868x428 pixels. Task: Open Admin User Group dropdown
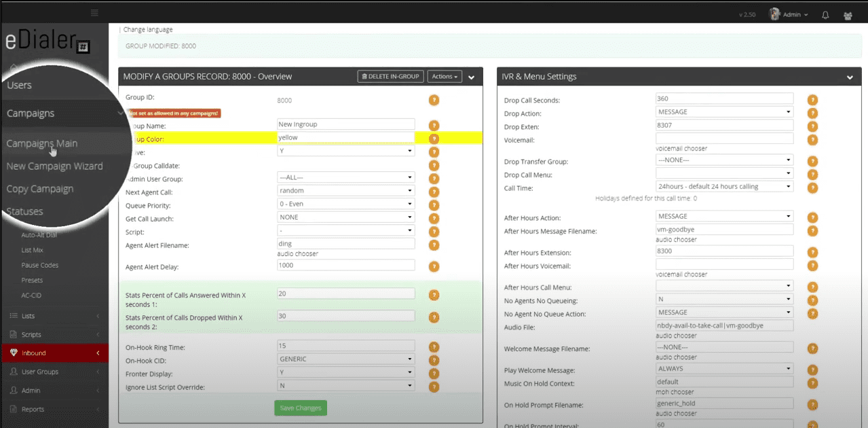pyautogui.click(x=346, y=177)
